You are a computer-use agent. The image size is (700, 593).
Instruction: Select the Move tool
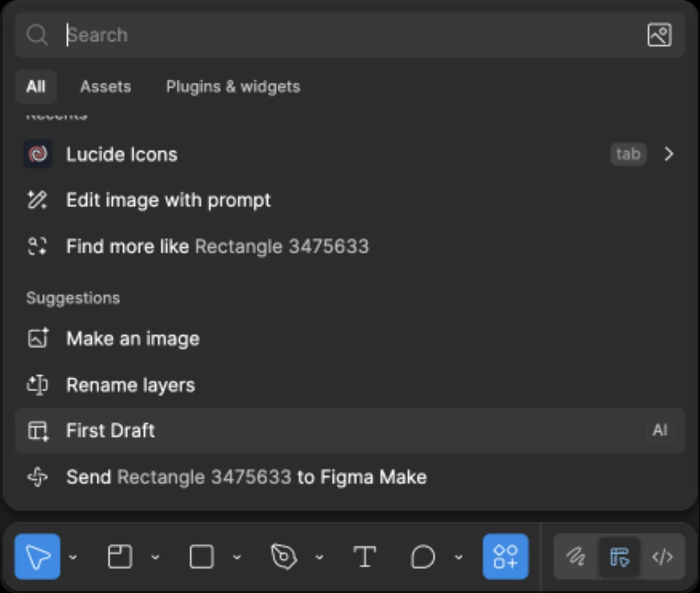pos(37,557)
